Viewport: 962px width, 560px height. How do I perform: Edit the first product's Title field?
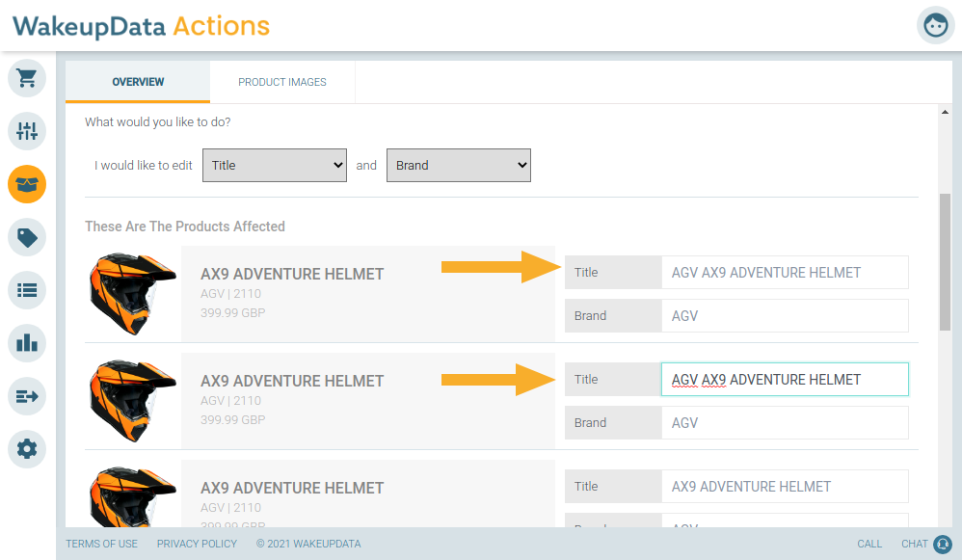tap(785, 273)
